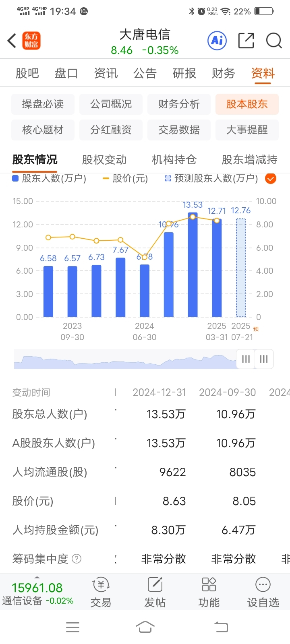Toggle the orange forecast checkmark
The height and width of the screenshot is (644, 290).
[x=271, y=178]
